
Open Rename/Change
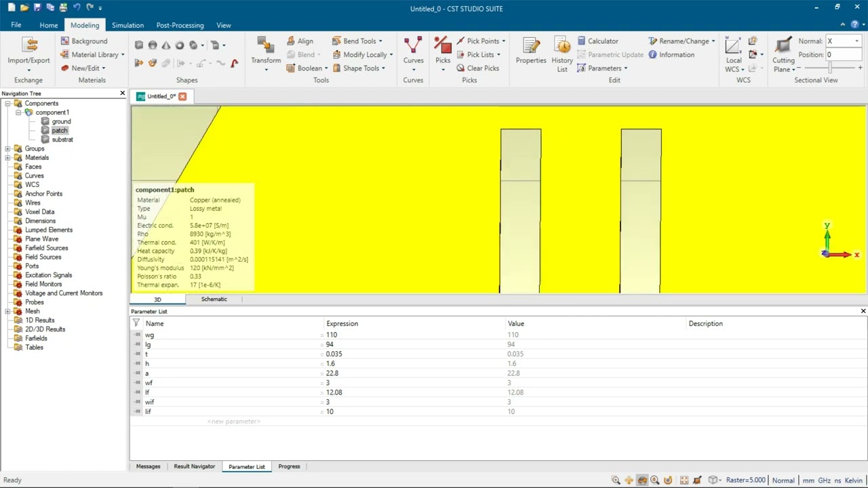(682, 41)
